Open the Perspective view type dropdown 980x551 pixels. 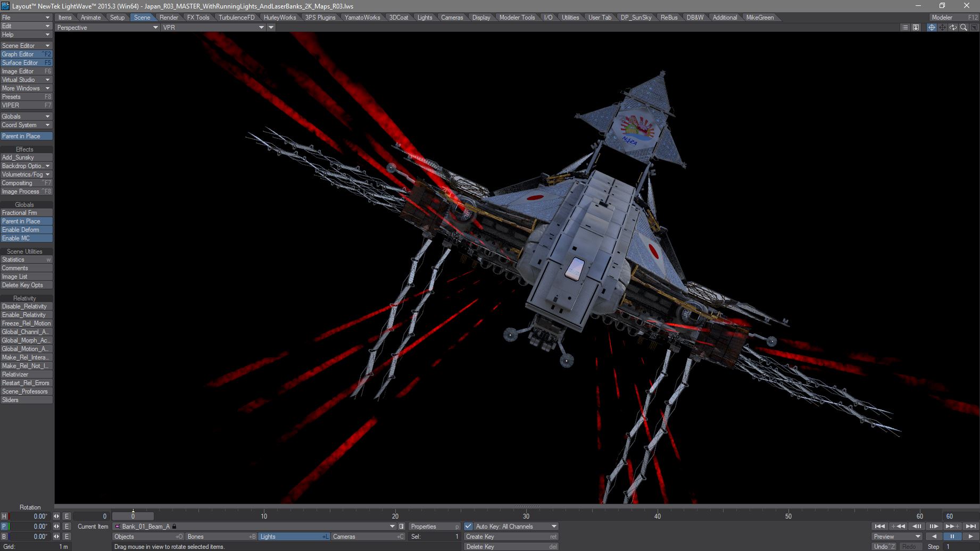click(107, 28)
